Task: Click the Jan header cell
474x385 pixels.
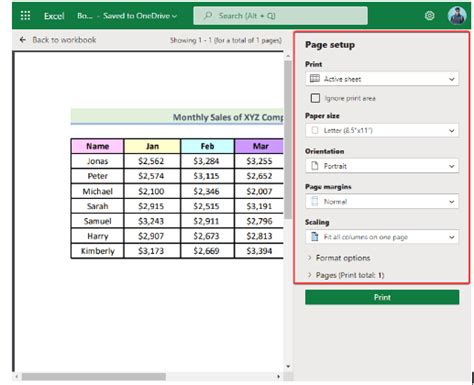Action: click(152, 146)
